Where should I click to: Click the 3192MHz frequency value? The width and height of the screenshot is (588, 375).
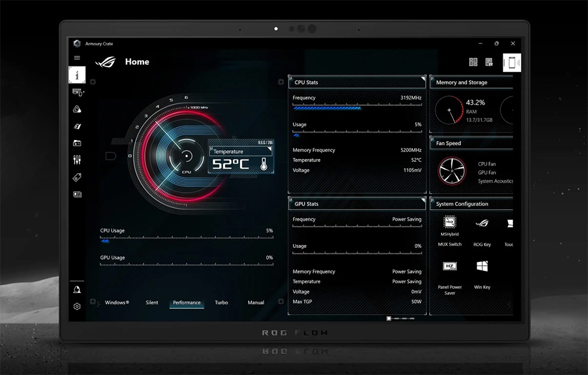click(x=410, y=98)
